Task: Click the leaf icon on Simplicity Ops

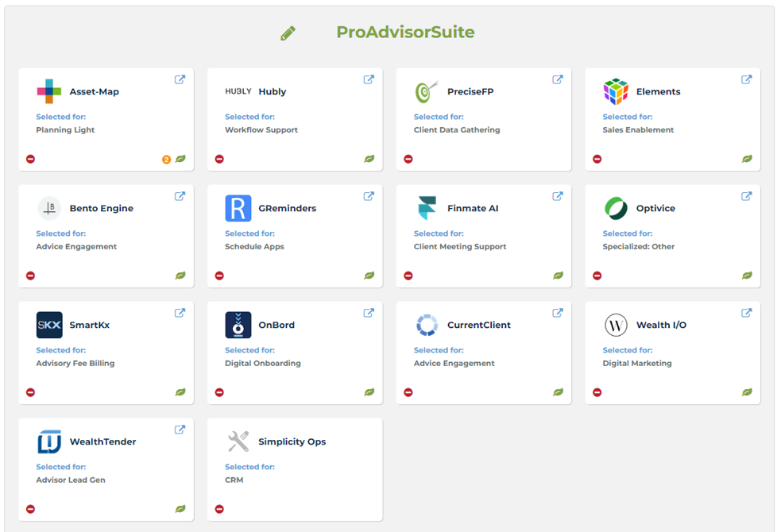Action: 369,509
